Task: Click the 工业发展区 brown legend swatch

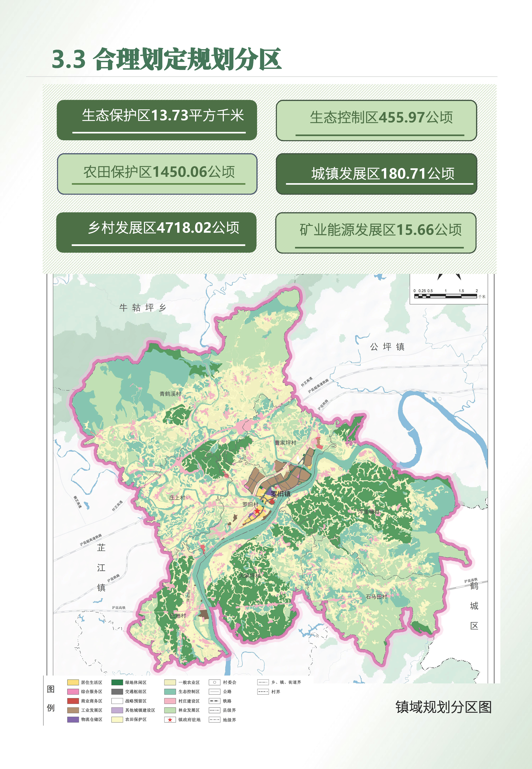Action: [x=73, y=710]
